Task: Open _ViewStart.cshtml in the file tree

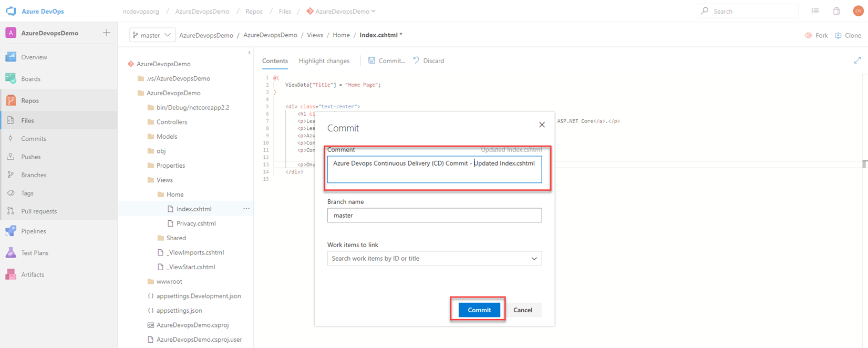Action: [x=186, y=267]
